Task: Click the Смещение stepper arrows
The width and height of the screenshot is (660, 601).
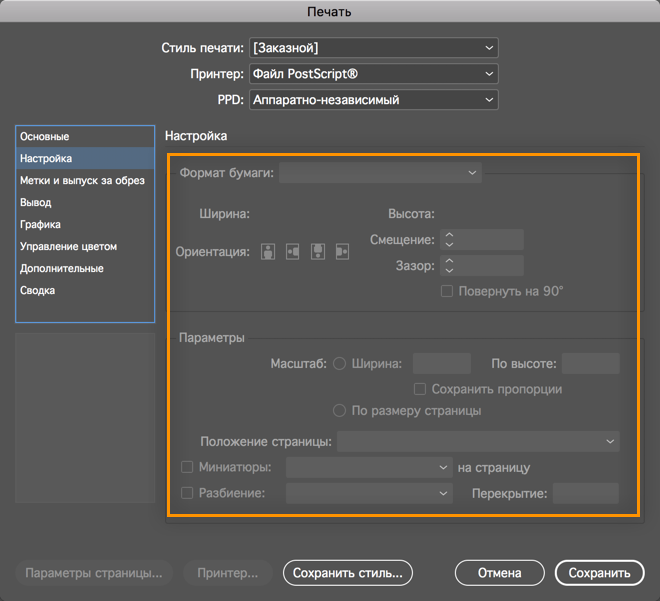Action: tap(448, 240)
